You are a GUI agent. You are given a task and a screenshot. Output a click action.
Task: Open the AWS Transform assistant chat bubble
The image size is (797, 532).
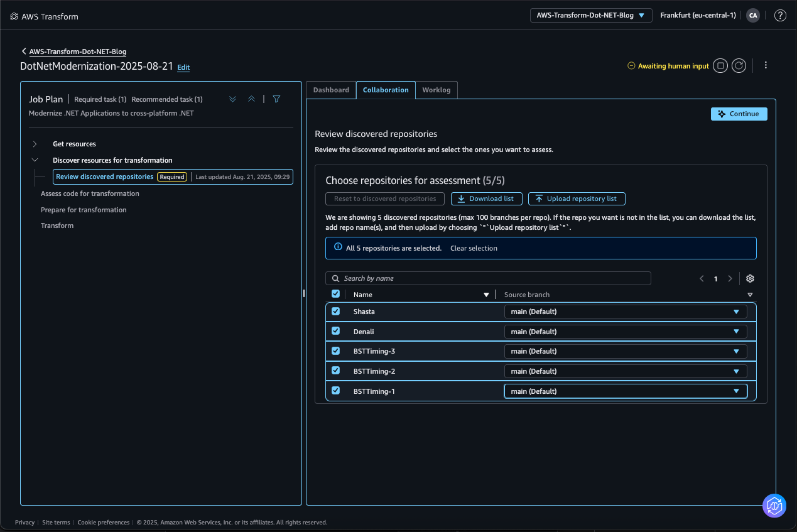pyautogui.click(x=774, y=506)
